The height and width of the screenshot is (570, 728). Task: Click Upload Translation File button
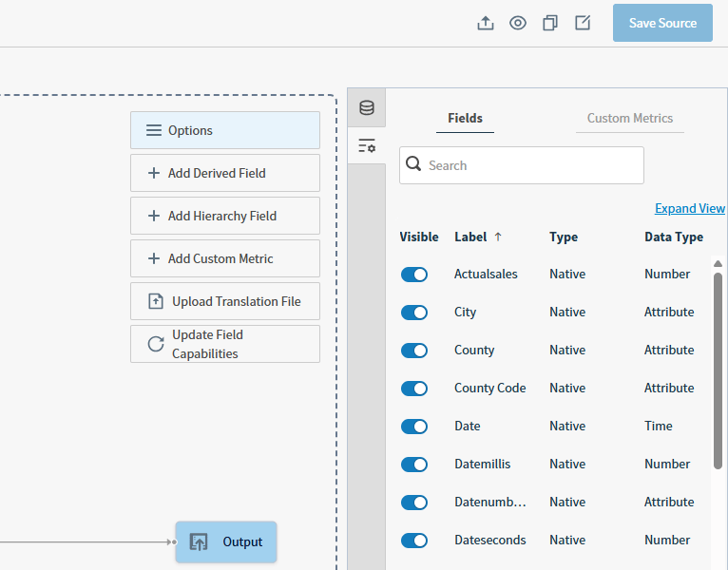[x=225, y=301]
